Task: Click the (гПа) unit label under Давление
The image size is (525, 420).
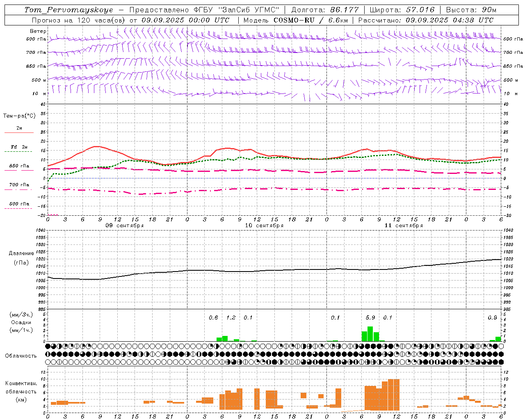Action: point(21,263)
